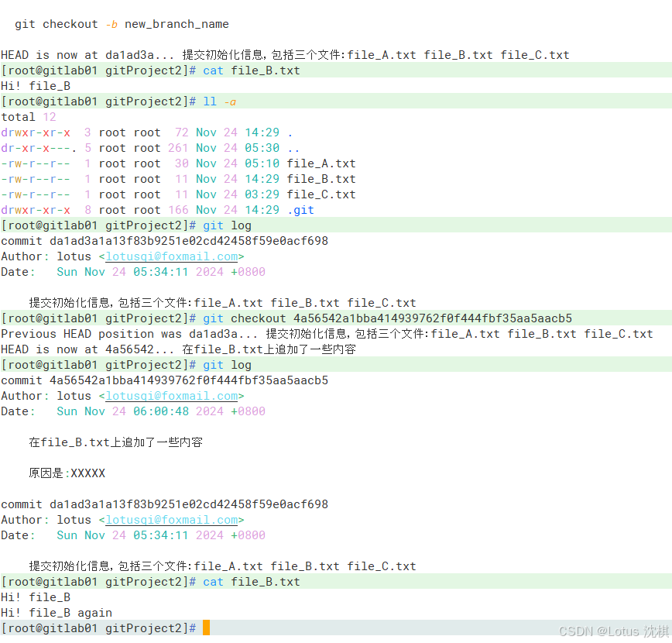
Task: Click the second 'git log' command
Action: tap(227, 365)
